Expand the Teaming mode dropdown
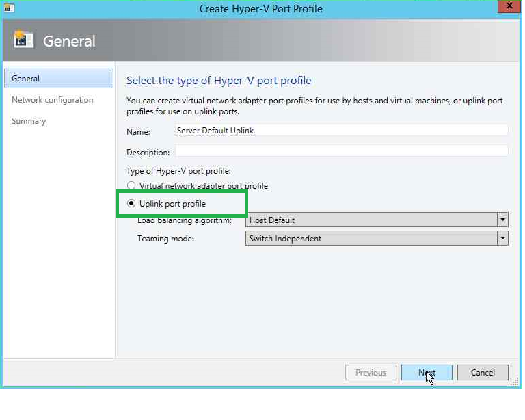The width and height of the screenshot is (525, 420). [377, 238]
